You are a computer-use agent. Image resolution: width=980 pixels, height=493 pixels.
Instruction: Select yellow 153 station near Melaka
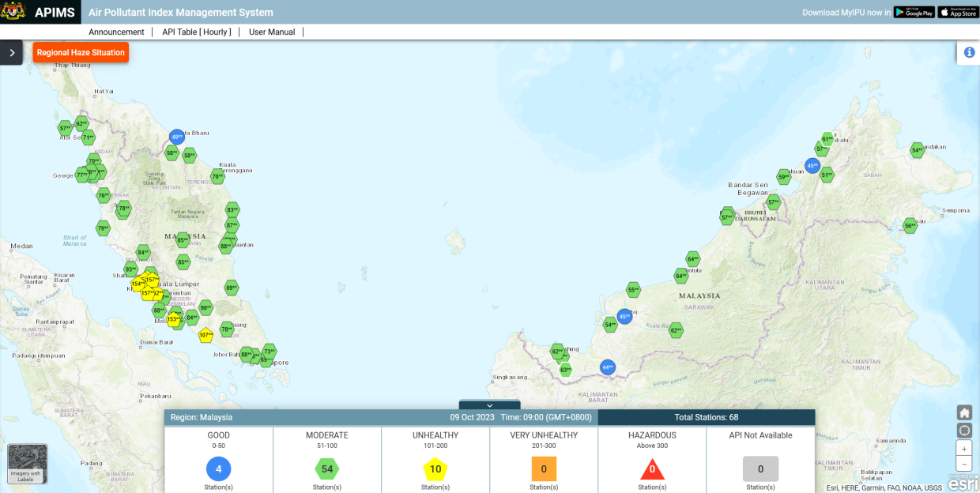pyautogui.click(x=173, y=319)
